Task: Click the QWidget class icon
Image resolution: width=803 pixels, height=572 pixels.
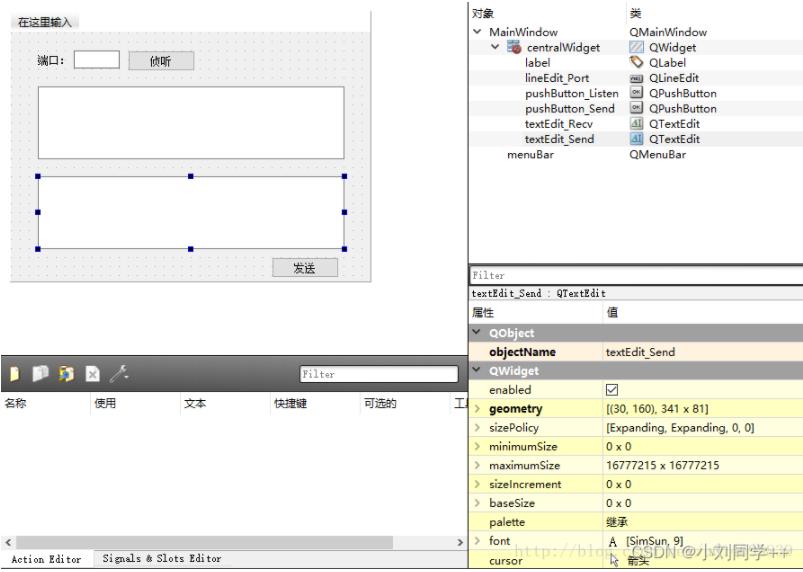Action: pyautogui.click(x=636, y=47)
